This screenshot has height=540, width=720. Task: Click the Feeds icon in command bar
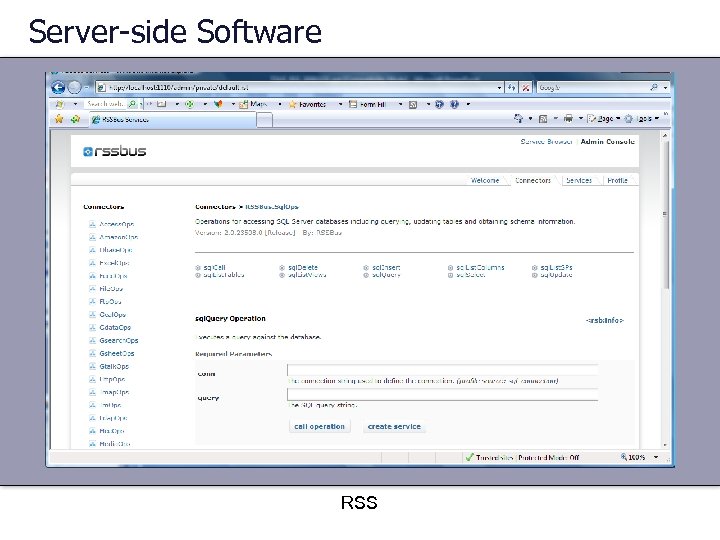tap(543, 118)
